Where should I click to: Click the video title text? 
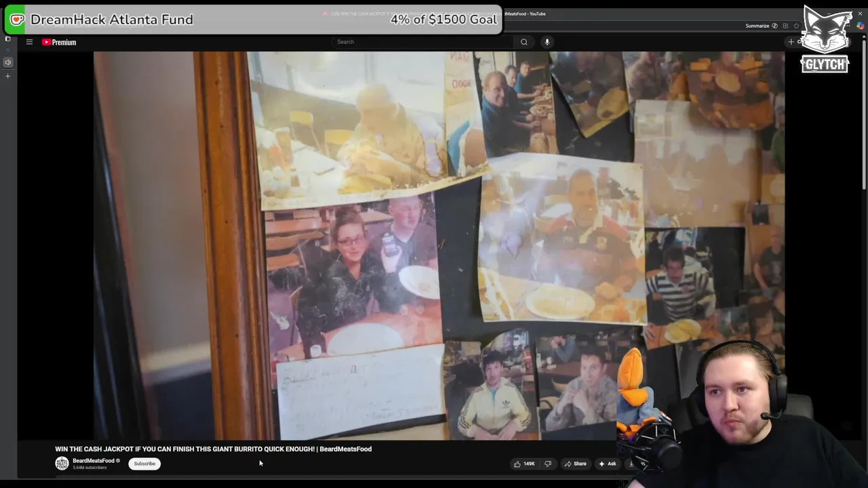tap(214, 449)
